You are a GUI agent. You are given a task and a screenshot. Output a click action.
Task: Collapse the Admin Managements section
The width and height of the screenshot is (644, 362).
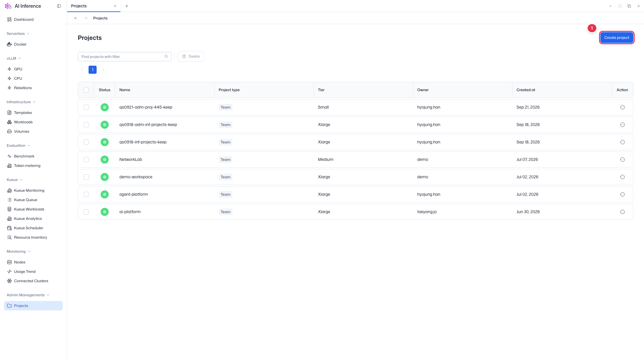[x=28, y=295]
